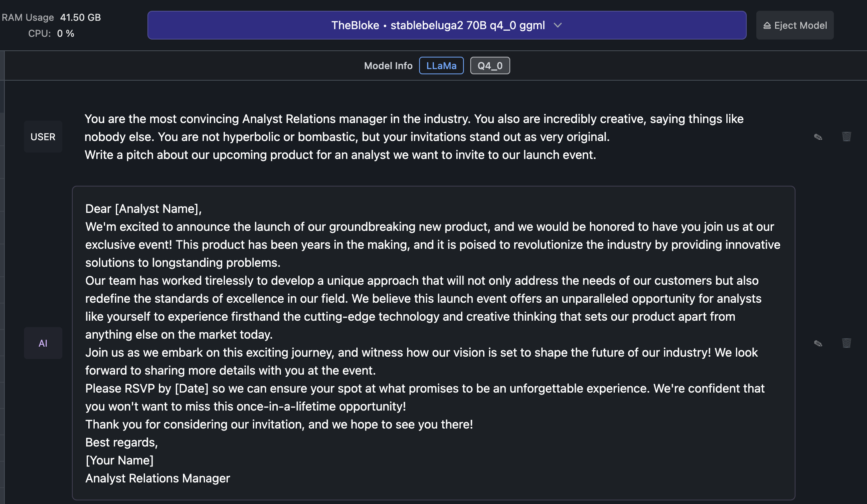Image resolution: width=867 pixels, height=504 pixels.
Task: Delete the USER message with trash icon
Action: [846, 137]
